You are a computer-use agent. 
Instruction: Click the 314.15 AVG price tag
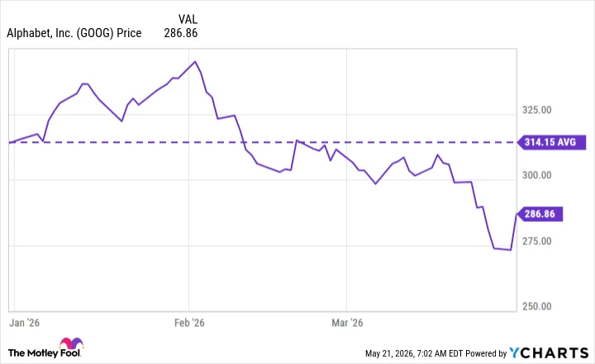click(552, 142)
